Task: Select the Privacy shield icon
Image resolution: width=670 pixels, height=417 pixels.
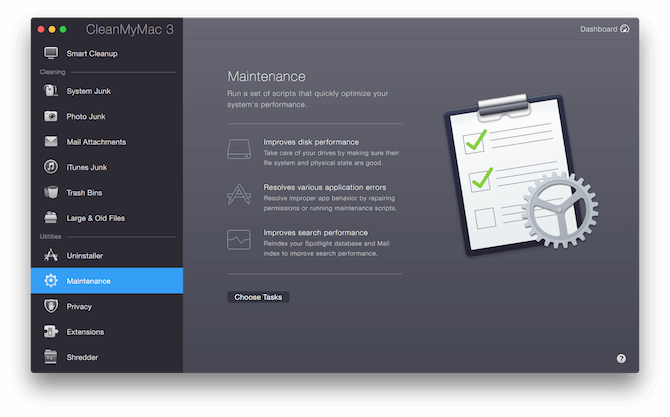Action: coord(51,306)
